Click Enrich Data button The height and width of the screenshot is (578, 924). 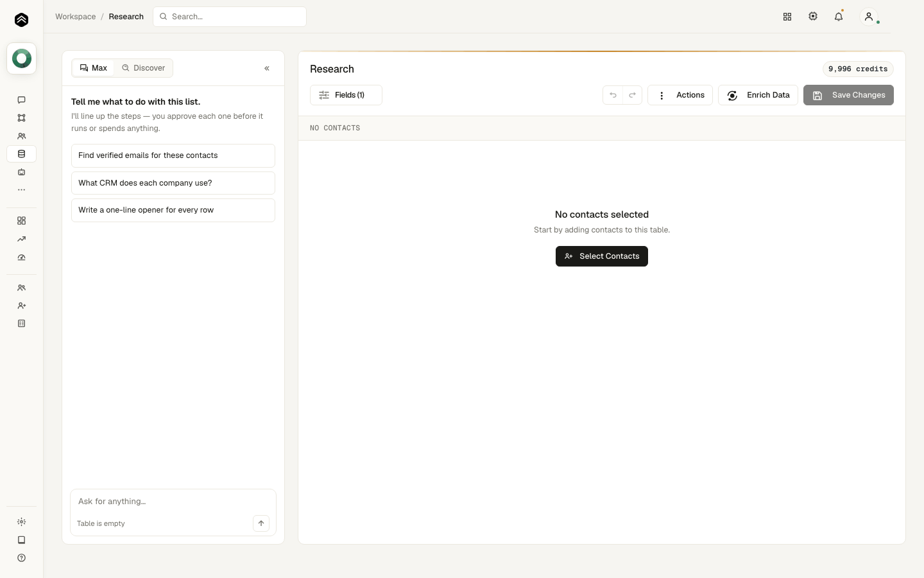[758, 95]
